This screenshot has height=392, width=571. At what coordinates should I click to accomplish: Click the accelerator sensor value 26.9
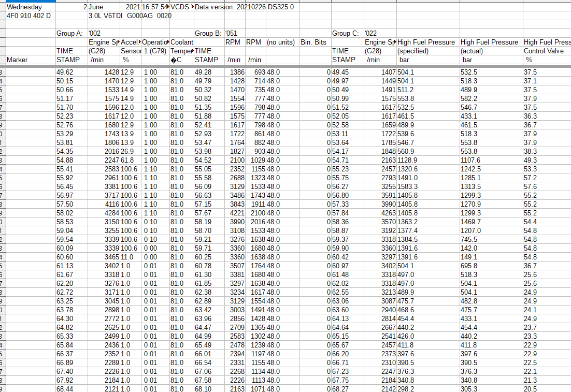pyautogui.click(x=127, y=151)
